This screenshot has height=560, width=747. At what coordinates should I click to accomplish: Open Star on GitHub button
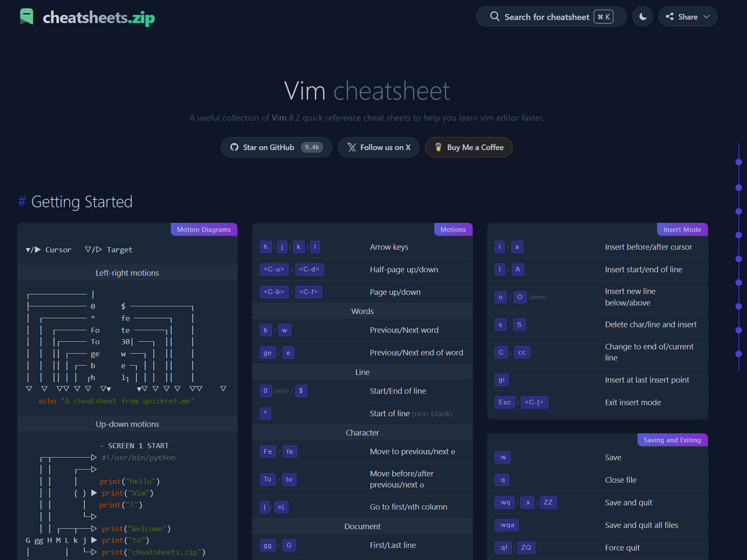pos(269,147)
